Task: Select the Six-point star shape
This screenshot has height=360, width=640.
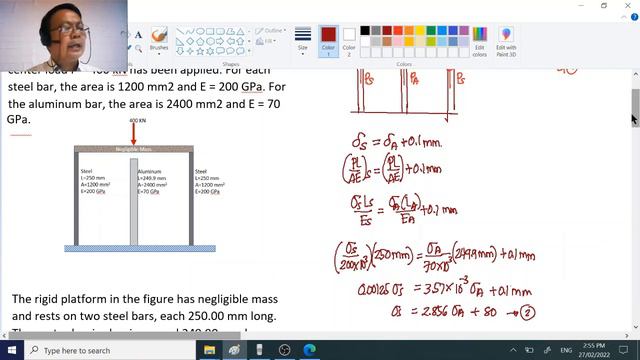Action: [210, 51]
